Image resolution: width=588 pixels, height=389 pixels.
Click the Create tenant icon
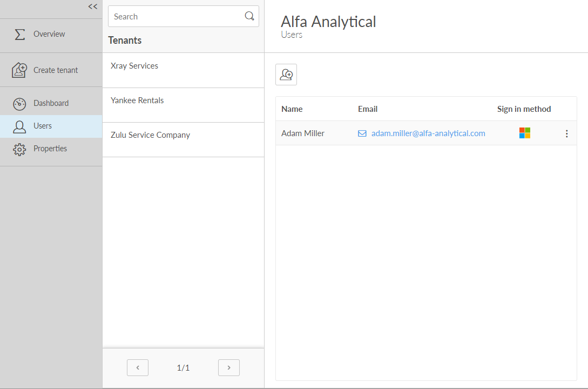coord(19,70)
